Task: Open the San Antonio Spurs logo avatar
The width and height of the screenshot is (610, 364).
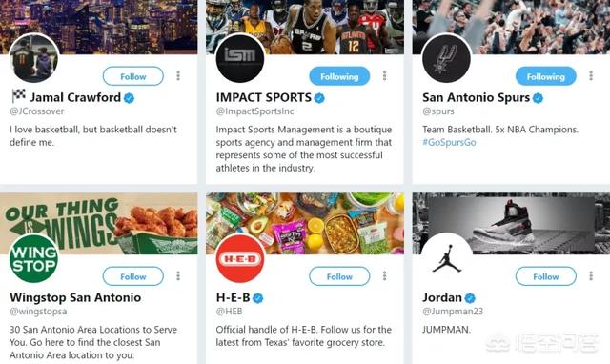Action: point(446,58)
